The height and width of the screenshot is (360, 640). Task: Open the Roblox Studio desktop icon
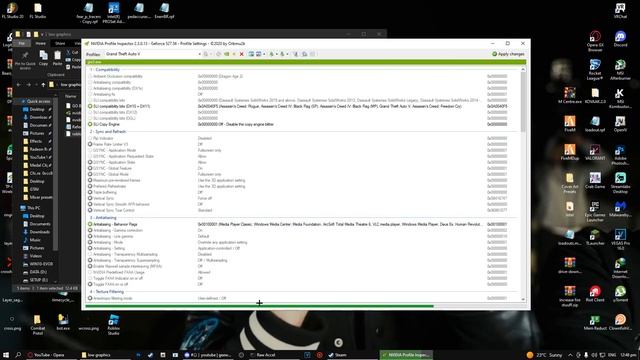pyautogui.click(x=113, y=324)
